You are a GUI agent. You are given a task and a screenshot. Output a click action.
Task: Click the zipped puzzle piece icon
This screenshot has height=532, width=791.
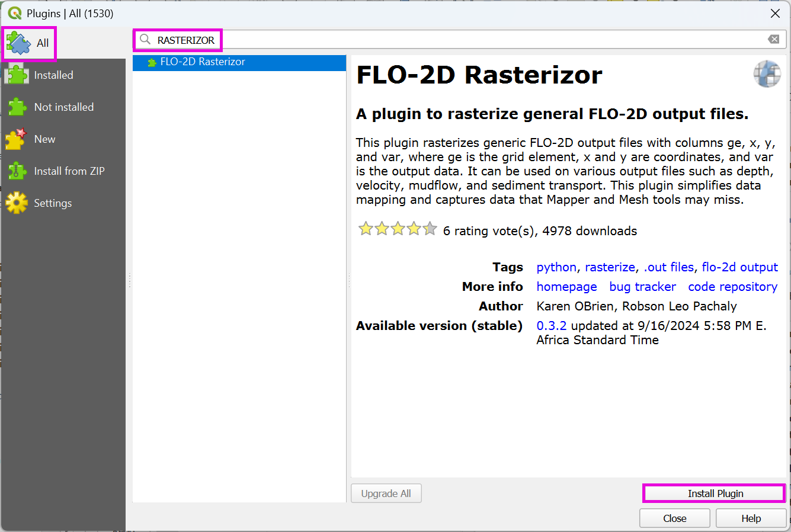click(17, 171)
